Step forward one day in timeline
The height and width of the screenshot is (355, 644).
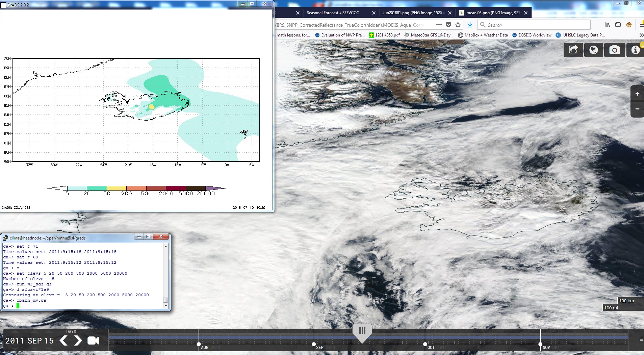tap(78, 340)
